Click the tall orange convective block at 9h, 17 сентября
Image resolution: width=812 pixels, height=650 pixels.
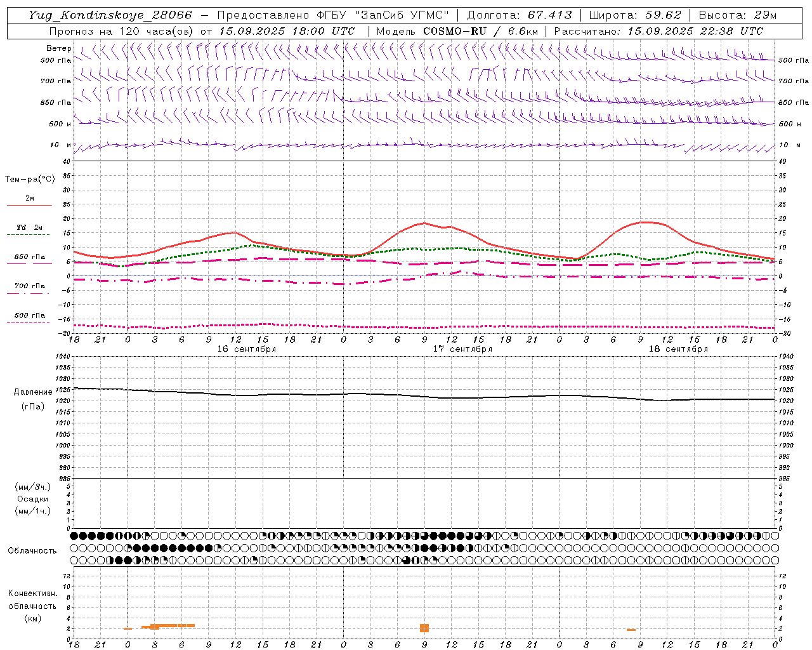pyautogui.click(x=424, y=628)
